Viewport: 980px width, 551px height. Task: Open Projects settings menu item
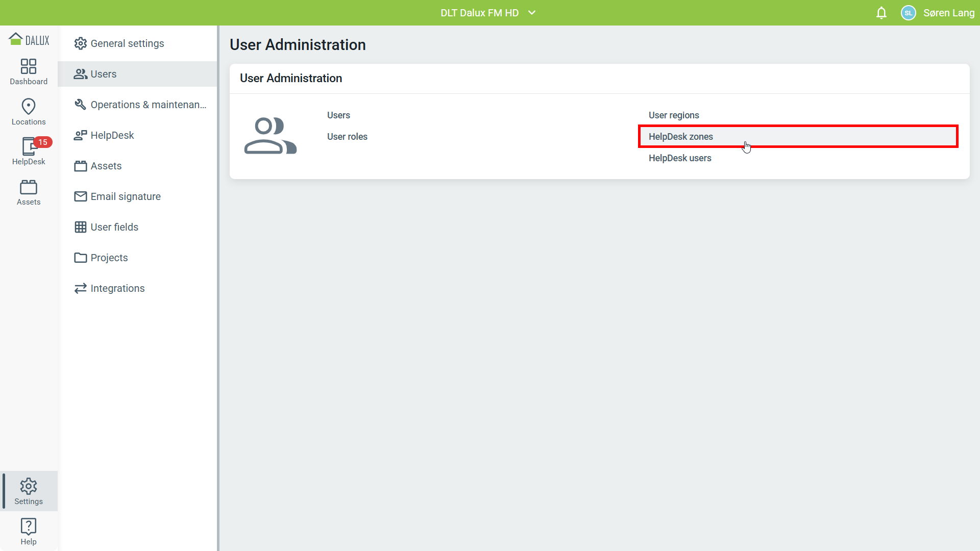click(137, 258)
